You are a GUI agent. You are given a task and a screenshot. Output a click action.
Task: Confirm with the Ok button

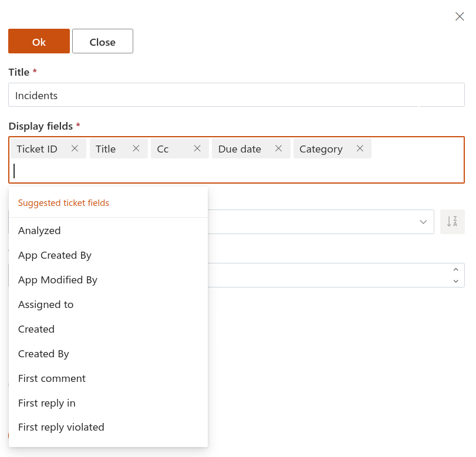coord(39,41)
